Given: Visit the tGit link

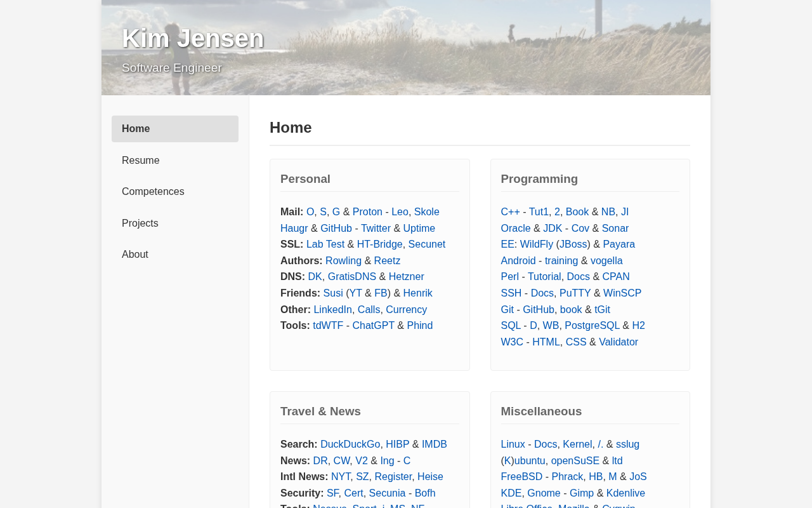Looking at the screenshot, I should tap(602, 310).
